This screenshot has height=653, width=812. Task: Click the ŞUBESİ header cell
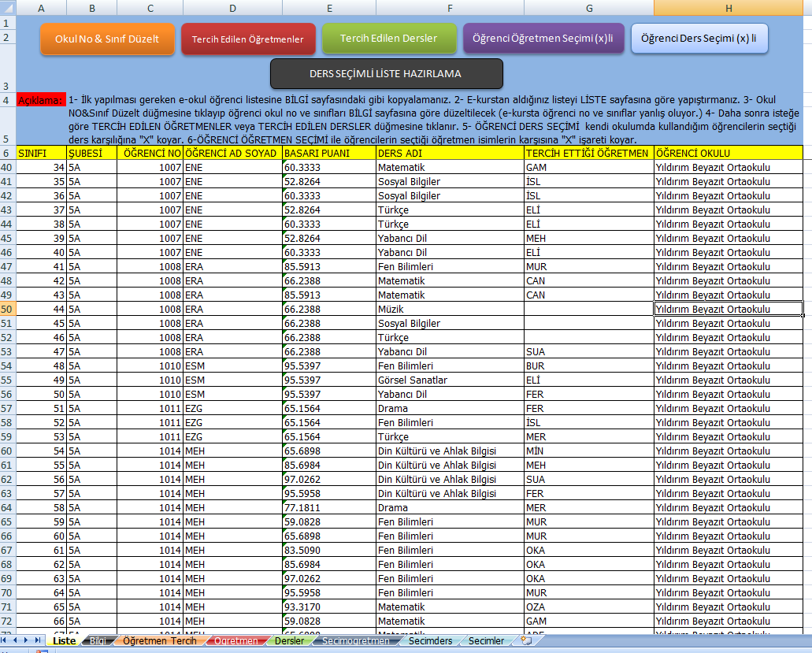click(91, 153)
